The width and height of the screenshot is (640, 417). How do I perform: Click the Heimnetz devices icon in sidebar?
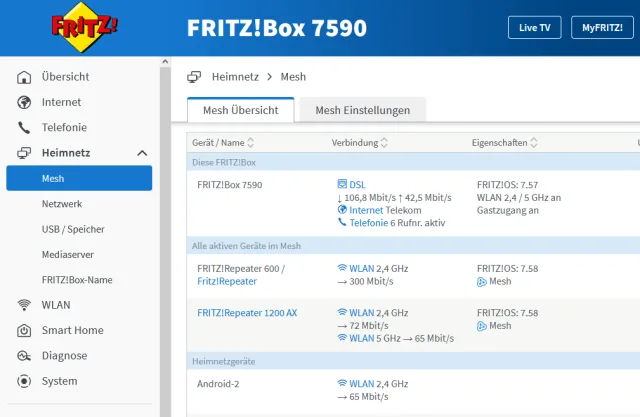[x=24, y=153]
